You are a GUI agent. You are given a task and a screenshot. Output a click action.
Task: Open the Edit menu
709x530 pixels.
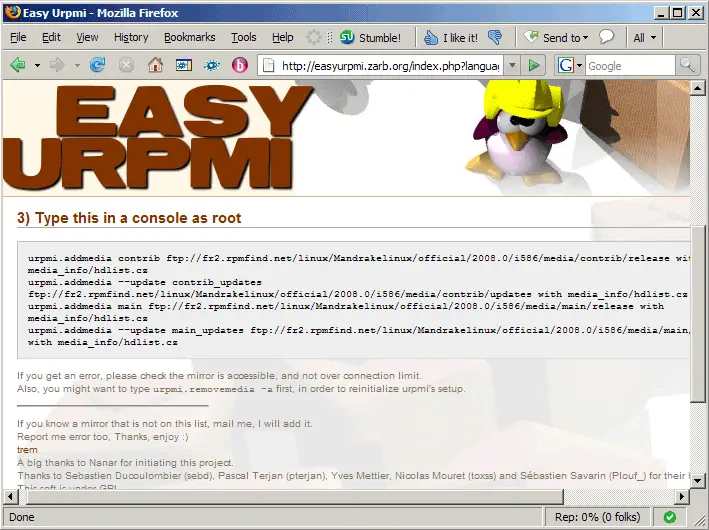(51, 38)
